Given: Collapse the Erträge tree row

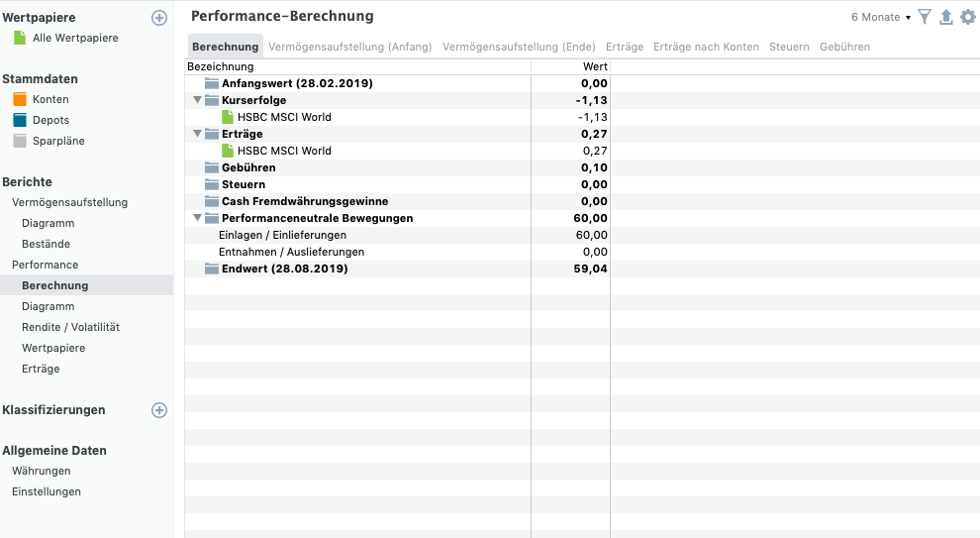Looking at the screenshot, I should tap(198, 134).
